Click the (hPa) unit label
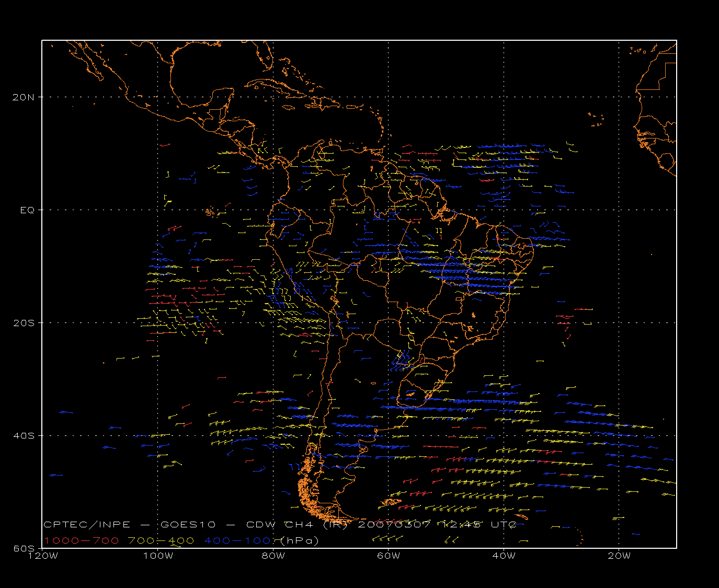 [x=300, y=540]
